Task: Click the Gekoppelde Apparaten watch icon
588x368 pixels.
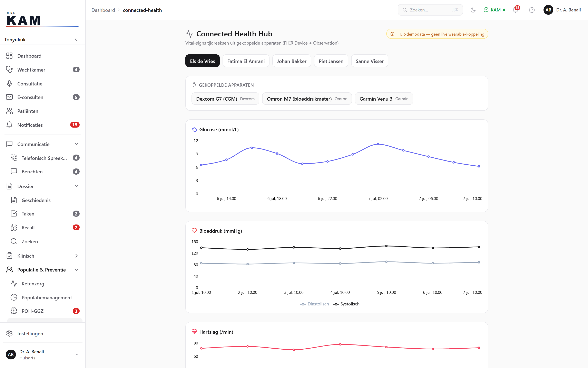Action: (194, 85)
